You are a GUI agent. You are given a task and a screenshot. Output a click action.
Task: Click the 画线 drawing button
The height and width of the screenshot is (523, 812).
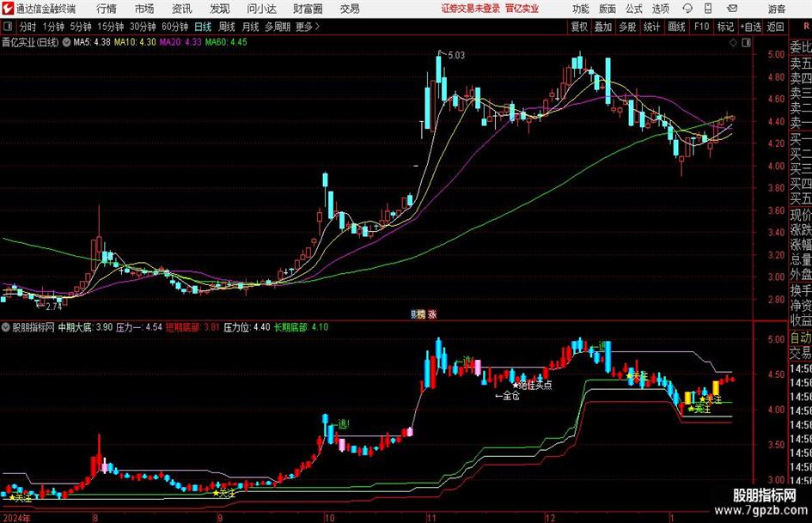[676, 27]
